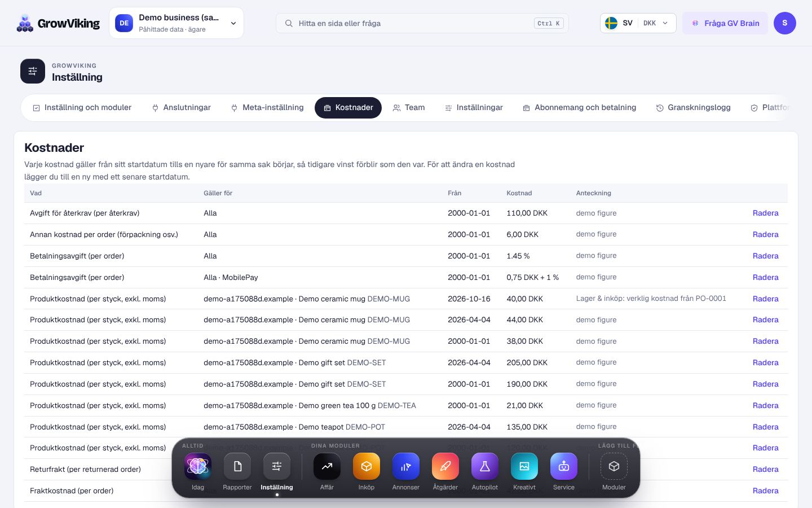Open Rapporter from the dock
The height and width of the screenshot is (508, 812).
pyautogui.click(x=237, y=466)
